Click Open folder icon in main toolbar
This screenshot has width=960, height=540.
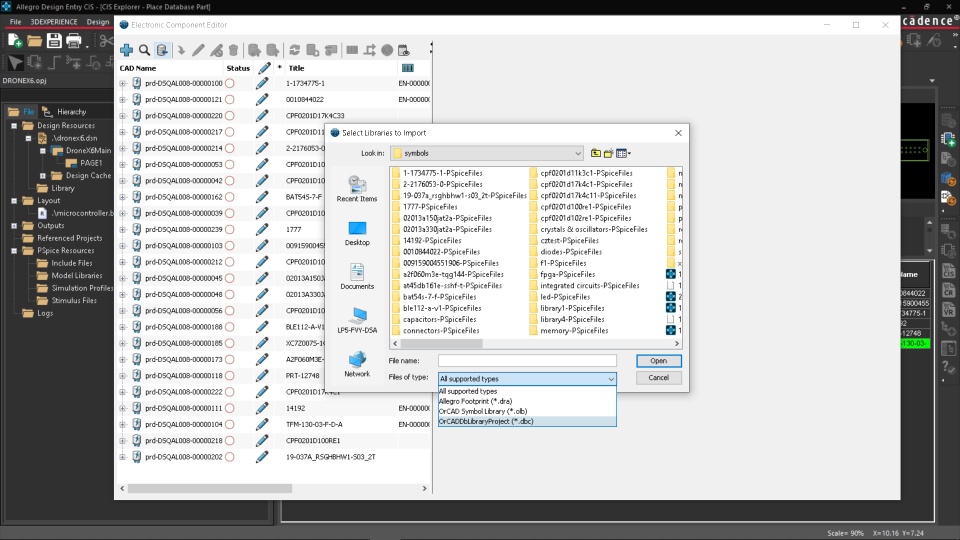coord(34,41)
